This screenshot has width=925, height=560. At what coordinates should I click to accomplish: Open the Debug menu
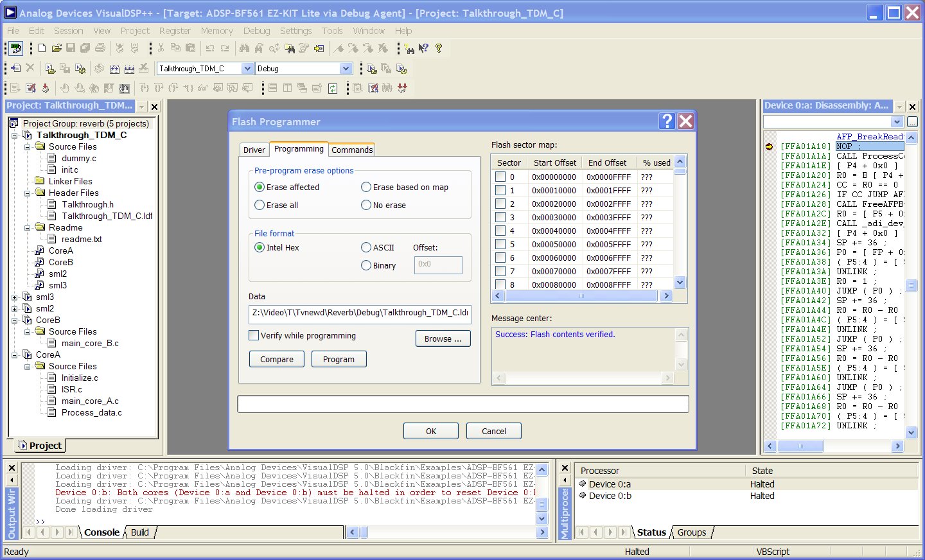256,30
